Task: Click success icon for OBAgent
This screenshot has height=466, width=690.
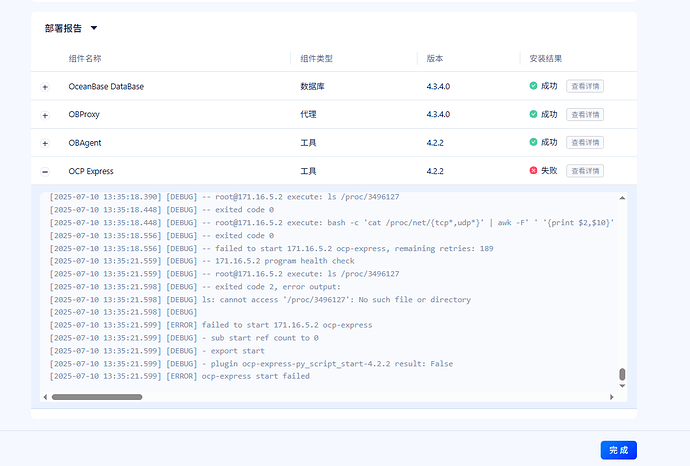Action: (x=533, y=142)
